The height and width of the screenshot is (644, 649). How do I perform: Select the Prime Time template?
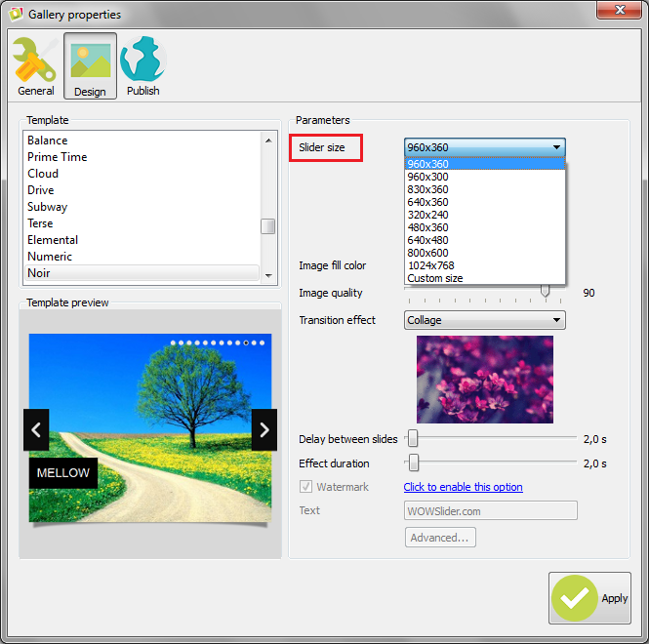(x=142, y=157)
